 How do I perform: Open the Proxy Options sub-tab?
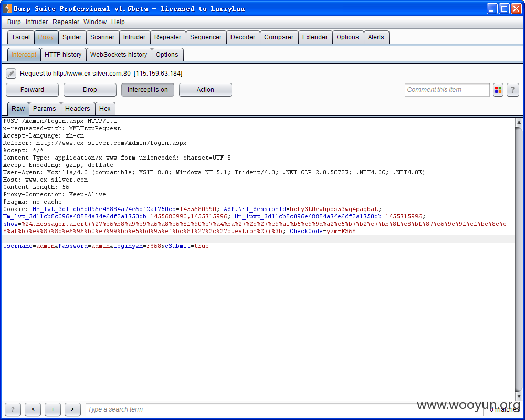tap(167, 55)
